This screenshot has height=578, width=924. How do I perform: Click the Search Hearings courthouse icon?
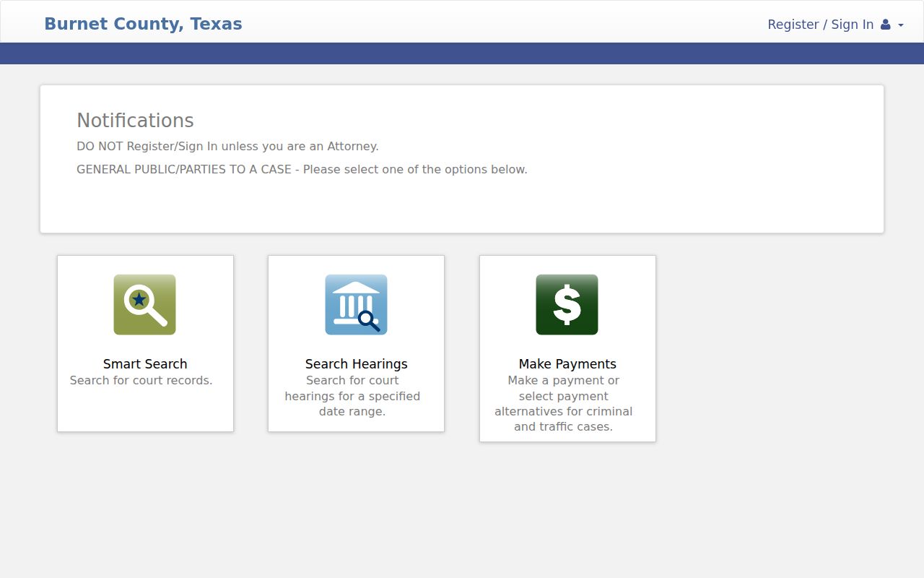pos(356,304)
